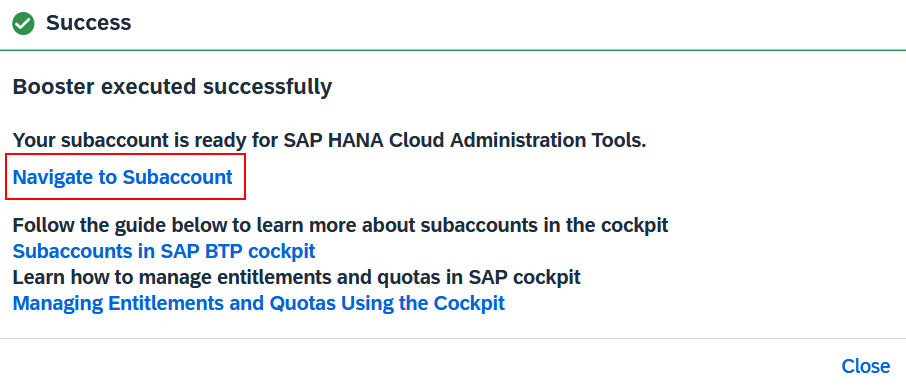Go to the subaccount via the highlighted link
The height and width of the screenshot is (389, 906).
(122, 177)
